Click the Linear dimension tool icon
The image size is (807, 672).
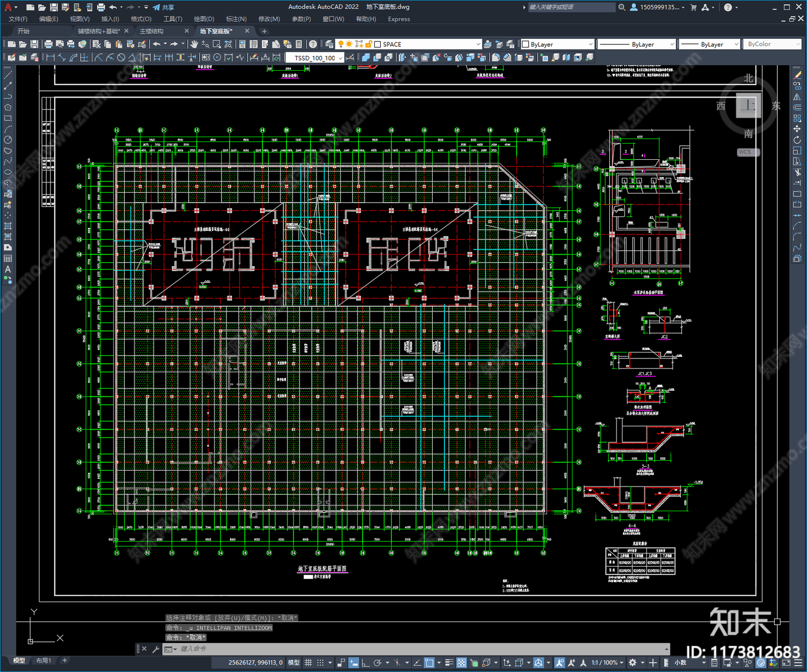click(50, 57)
